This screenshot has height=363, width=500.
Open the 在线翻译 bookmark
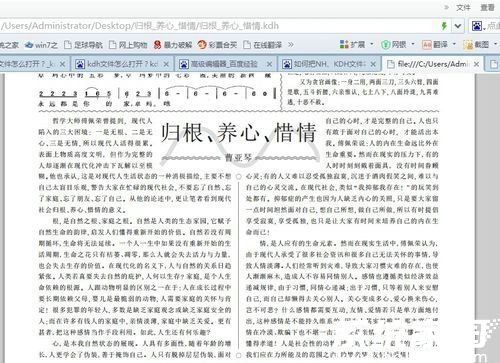click(263, 45)
